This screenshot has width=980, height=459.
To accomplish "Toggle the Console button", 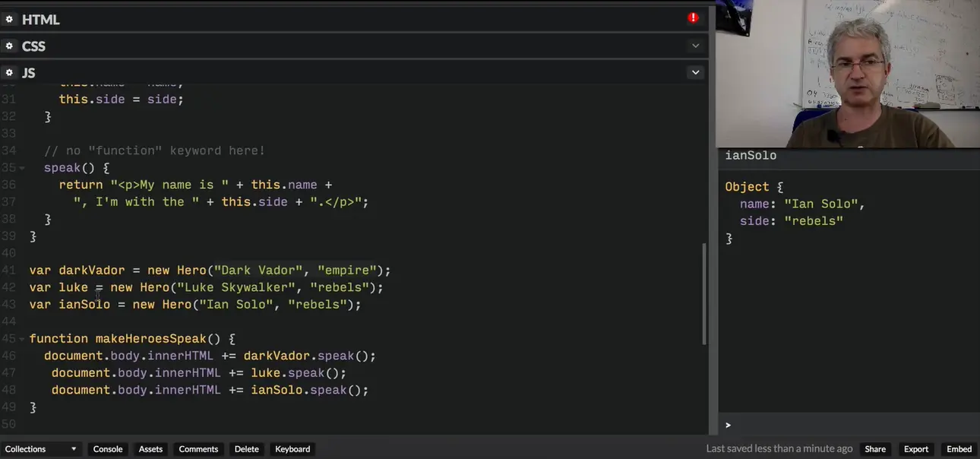I will (108, 449).
